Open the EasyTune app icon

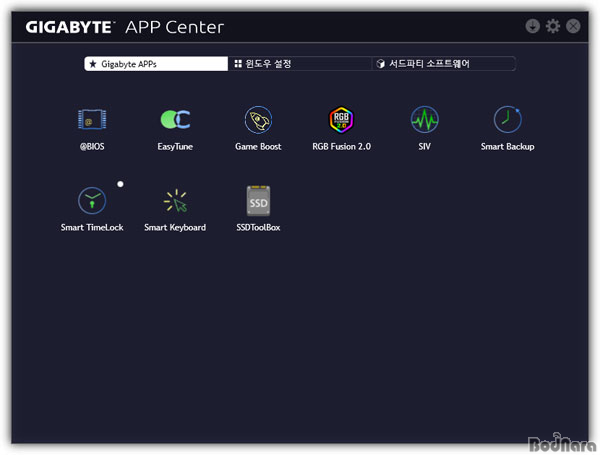tap(175, 119)
